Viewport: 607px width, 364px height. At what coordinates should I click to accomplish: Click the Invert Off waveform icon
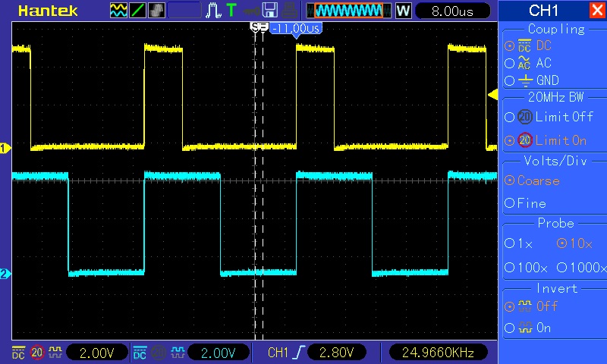(525, 306)
